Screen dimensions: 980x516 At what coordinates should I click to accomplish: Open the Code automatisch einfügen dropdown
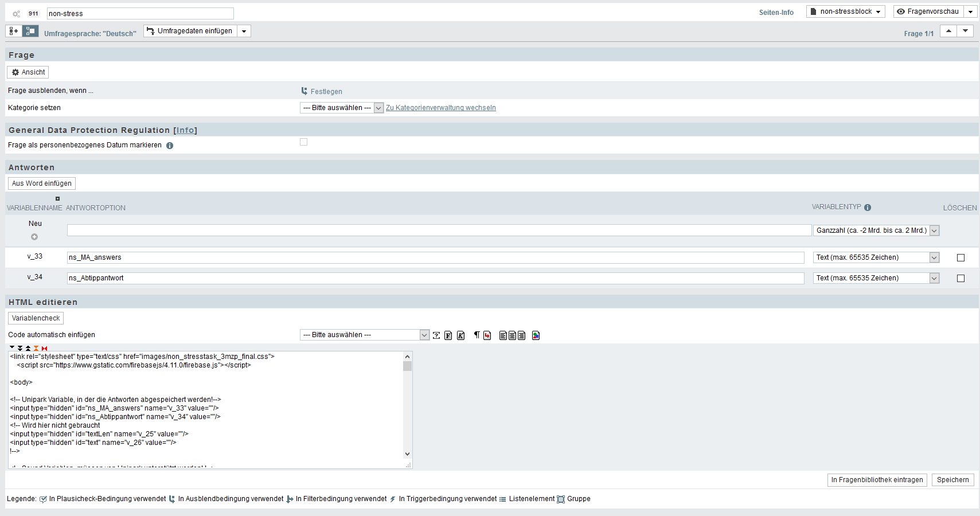[365, 335]
